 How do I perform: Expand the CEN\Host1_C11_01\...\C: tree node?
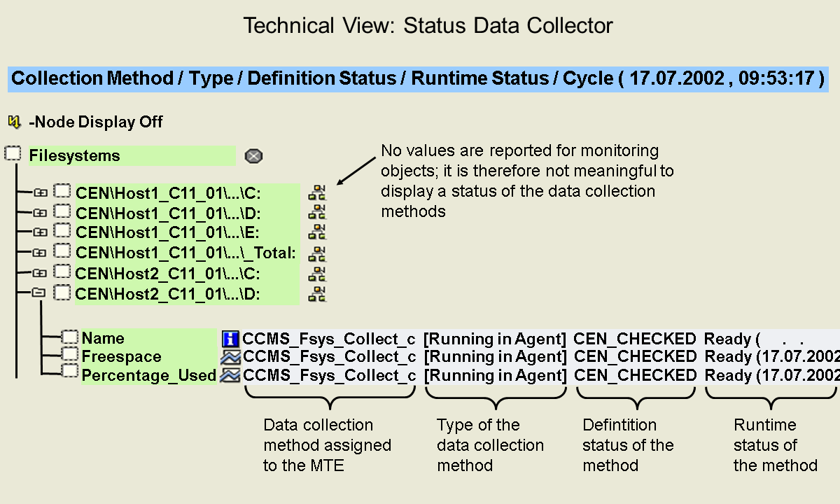pyautogui.click(x=40, y=192)
